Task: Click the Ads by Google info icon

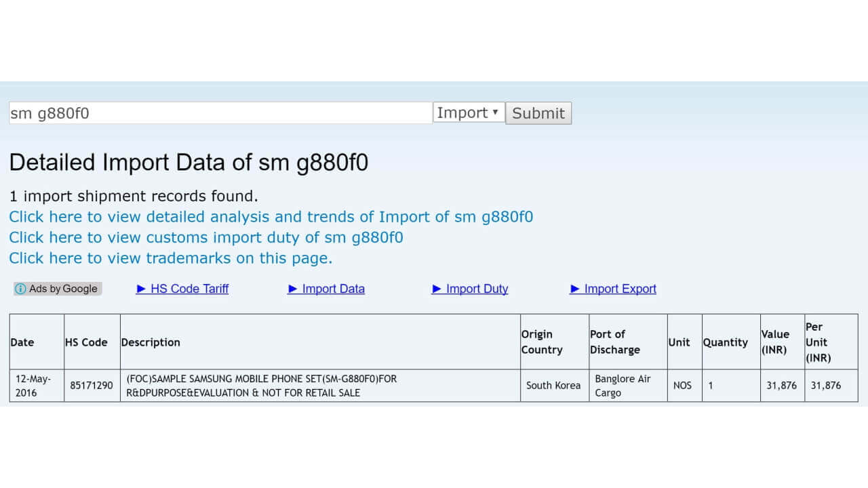Action: (21, 289)
